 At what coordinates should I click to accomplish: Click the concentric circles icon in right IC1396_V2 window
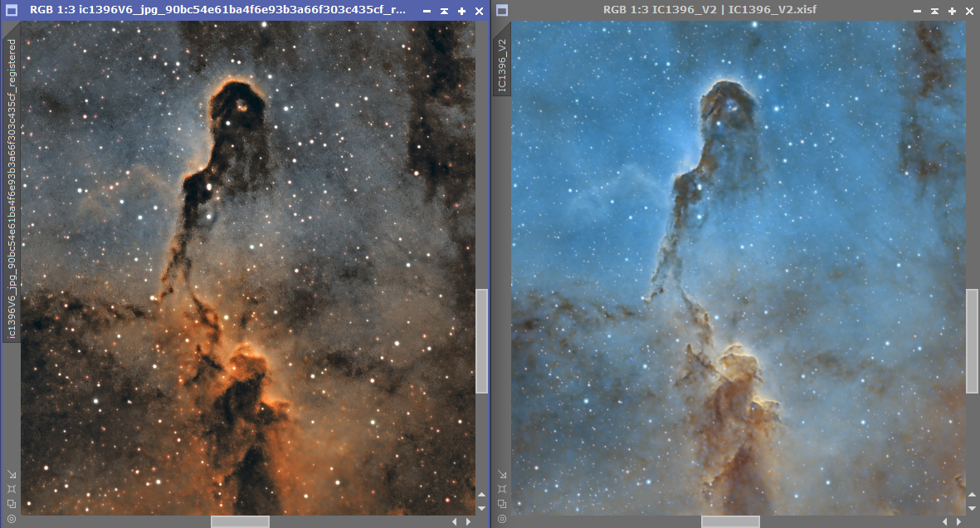(x=502, y=519)
